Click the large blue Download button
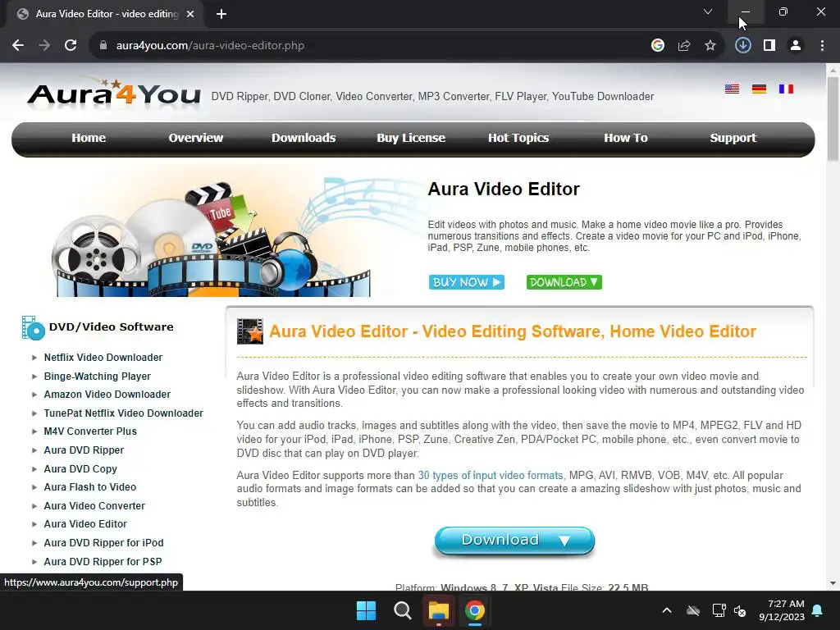Screen dimensions: 840x630 pyautogui.click(x=514, y=541)
